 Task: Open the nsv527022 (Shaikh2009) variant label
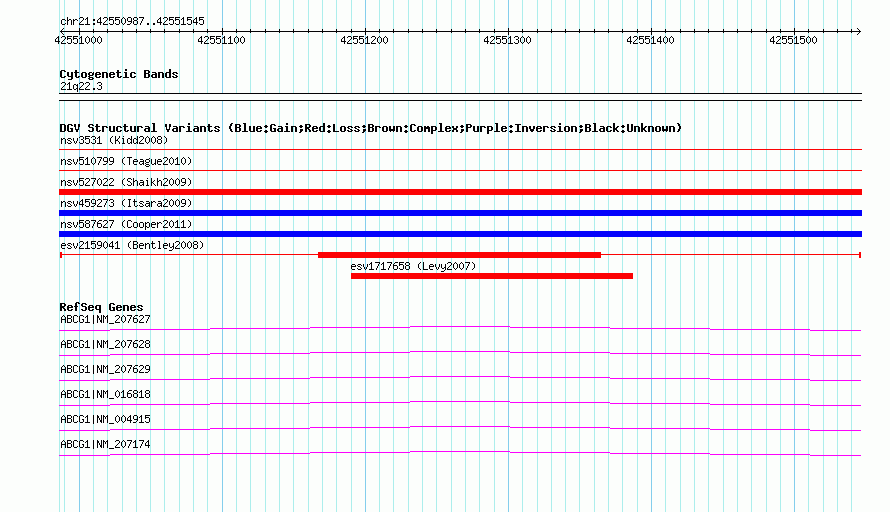click(126, 182)
